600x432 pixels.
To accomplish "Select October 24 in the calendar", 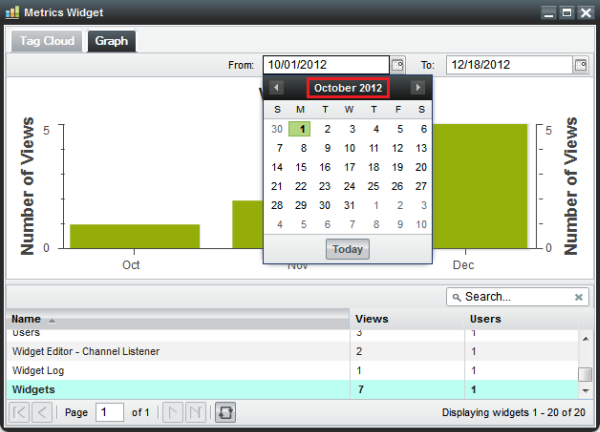I will [349, 186].
